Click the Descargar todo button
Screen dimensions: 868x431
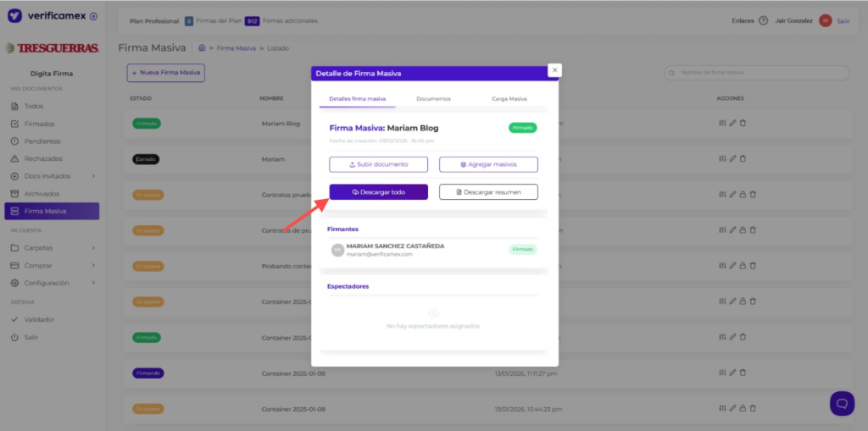pos(378,192)
